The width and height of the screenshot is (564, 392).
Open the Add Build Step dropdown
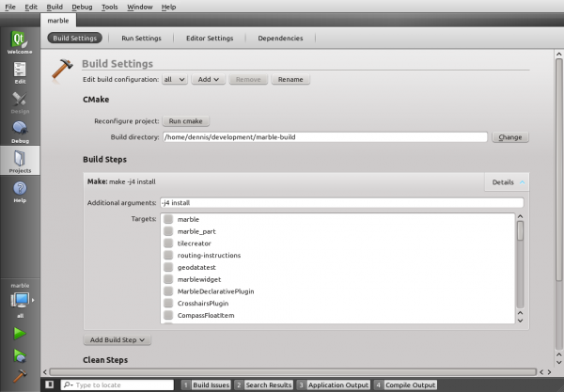click(x=116, y=338)
